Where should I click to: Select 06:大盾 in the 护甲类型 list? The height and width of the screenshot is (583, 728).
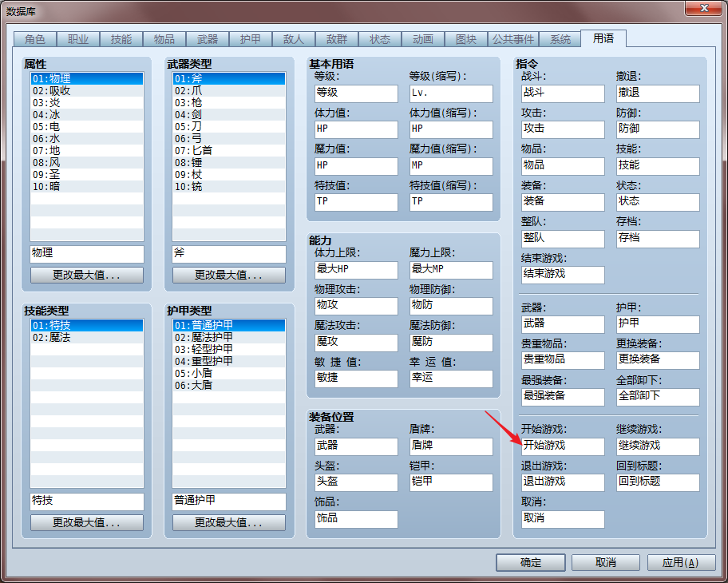click(229, 385)
